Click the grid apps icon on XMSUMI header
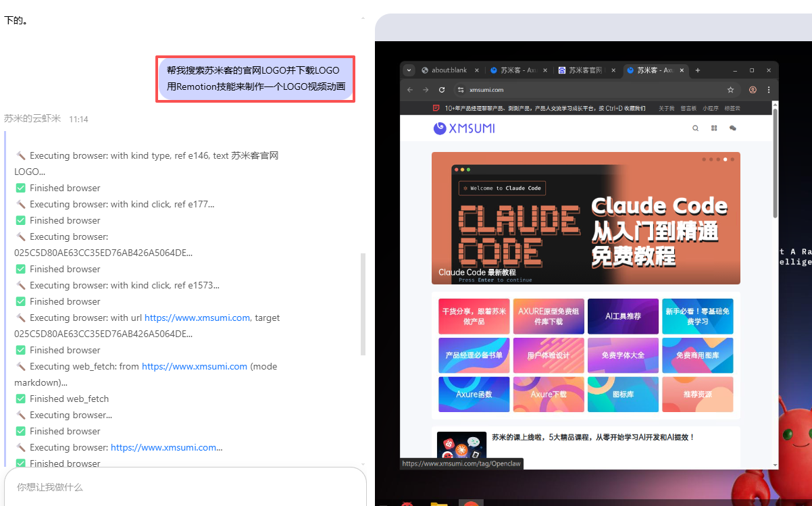 (714, 128)
